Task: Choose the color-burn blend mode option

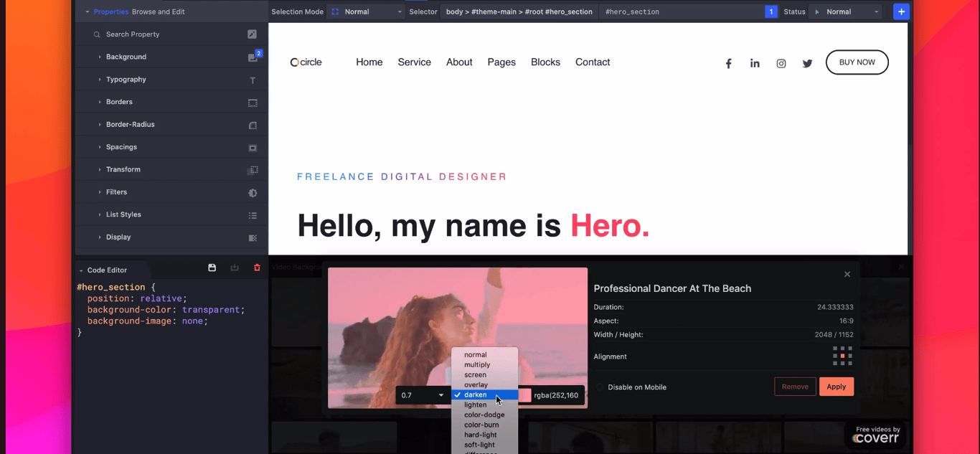Action: click(485, 425)
